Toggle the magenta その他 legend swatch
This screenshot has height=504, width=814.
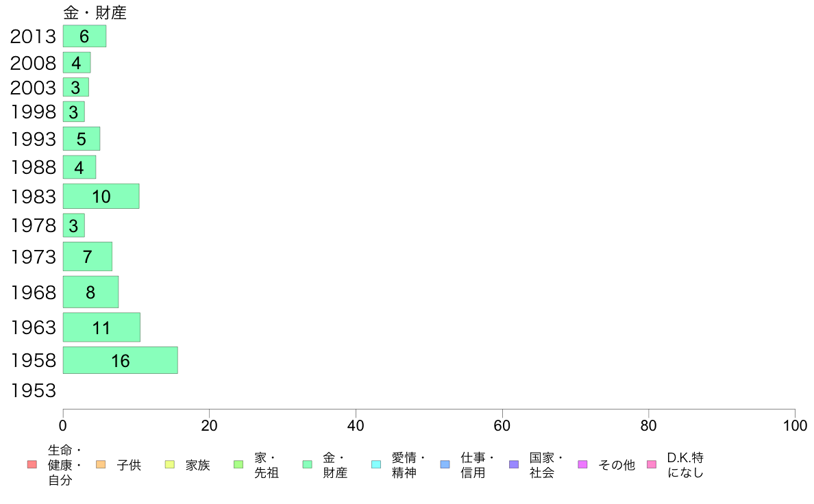[x=583, y=464]
